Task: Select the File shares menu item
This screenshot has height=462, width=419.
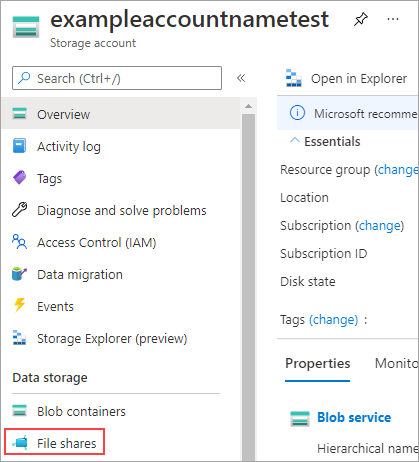Action: (x=55, y=443)
